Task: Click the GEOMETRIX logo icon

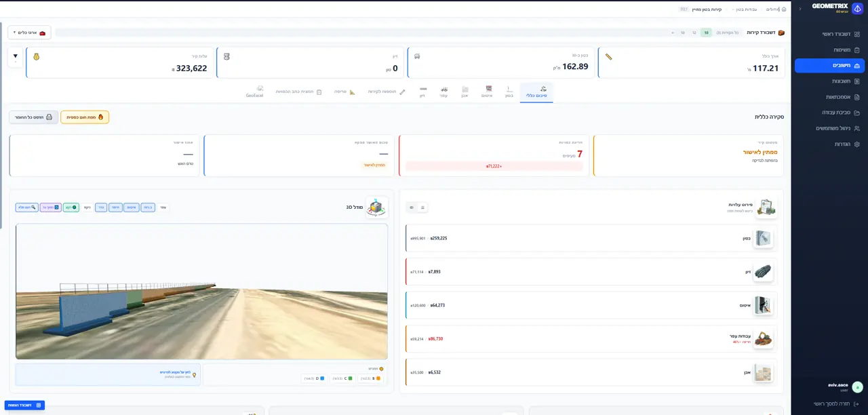Action: [857, 8]
